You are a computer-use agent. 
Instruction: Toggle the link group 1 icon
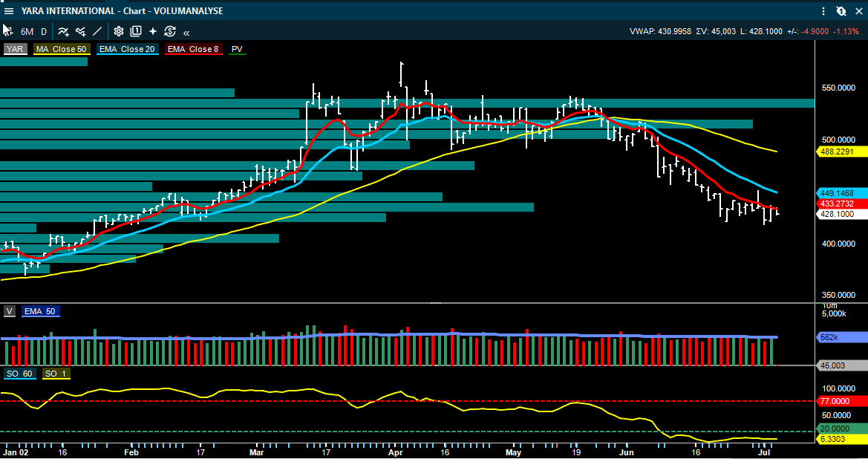tap(841, 11)
